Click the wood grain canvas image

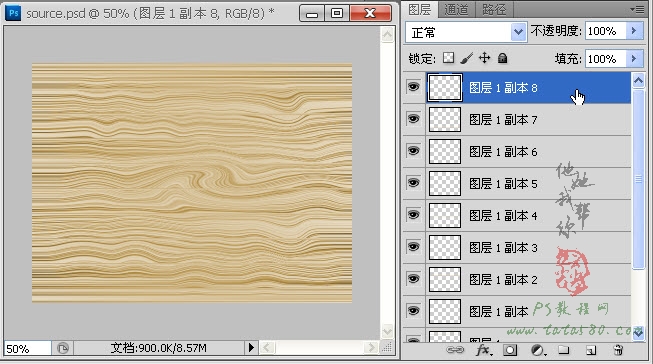point(192,182)
